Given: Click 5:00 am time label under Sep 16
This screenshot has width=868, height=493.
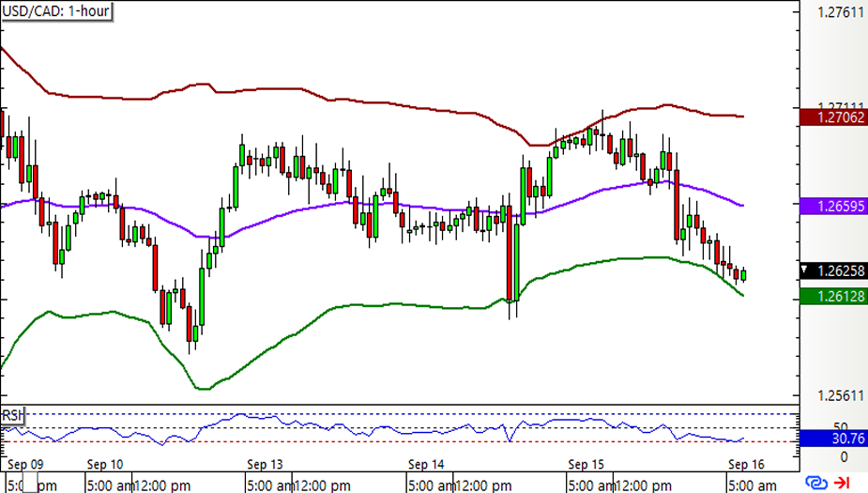Looking at the screenshot, I should [752, 485].
